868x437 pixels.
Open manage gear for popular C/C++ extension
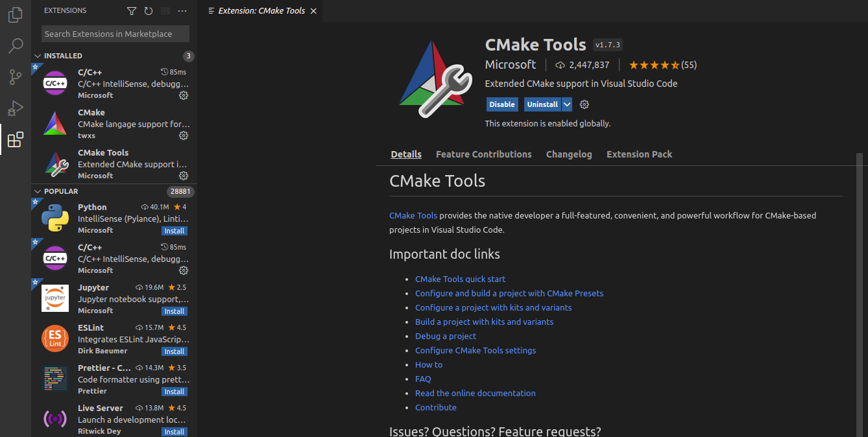coord(184,270)
